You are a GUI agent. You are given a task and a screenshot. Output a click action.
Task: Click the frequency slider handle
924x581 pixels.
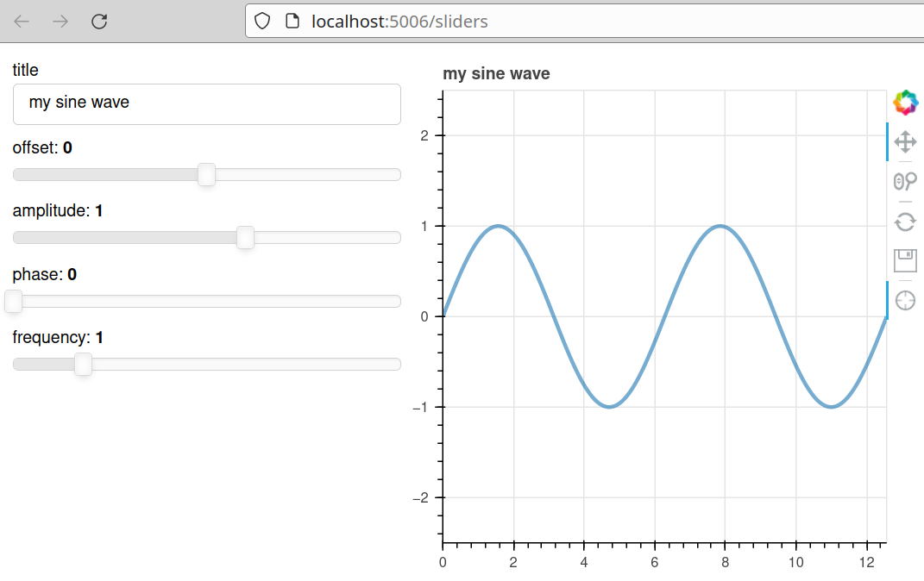83,365
